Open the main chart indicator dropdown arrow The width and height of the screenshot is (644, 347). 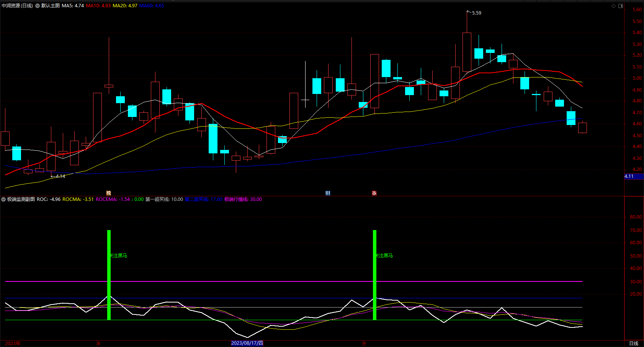(x=38, y=6)
